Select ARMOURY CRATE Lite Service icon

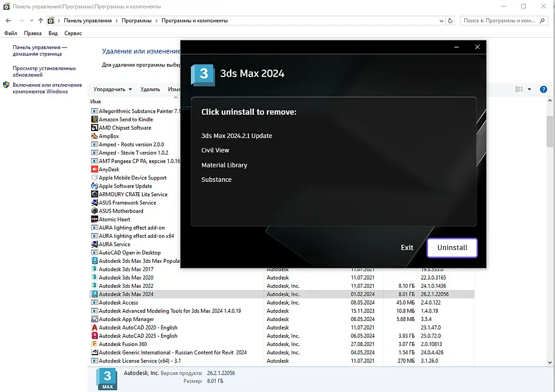pos(95,194)
